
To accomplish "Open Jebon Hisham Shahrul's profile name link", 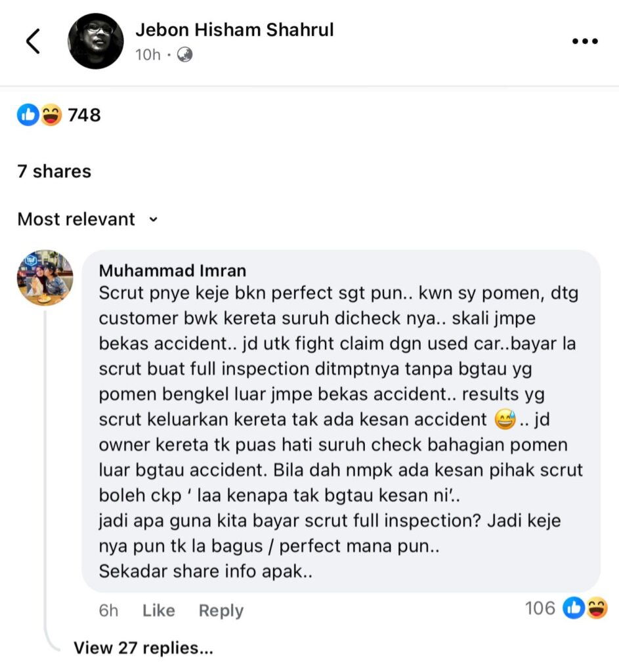I will (x=234, y=30).
